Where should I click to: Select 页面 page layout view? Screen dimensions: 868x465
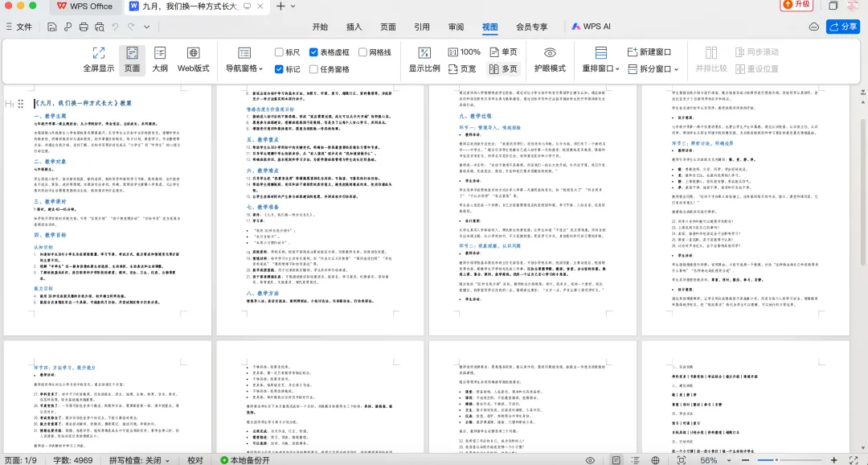(x=132, y=60)
